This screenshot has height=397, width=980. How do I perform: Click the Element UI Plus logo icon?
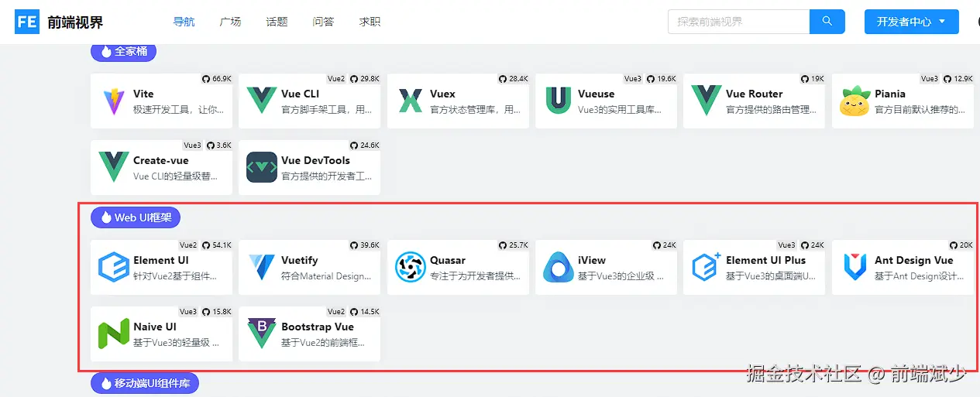[707, 267]
